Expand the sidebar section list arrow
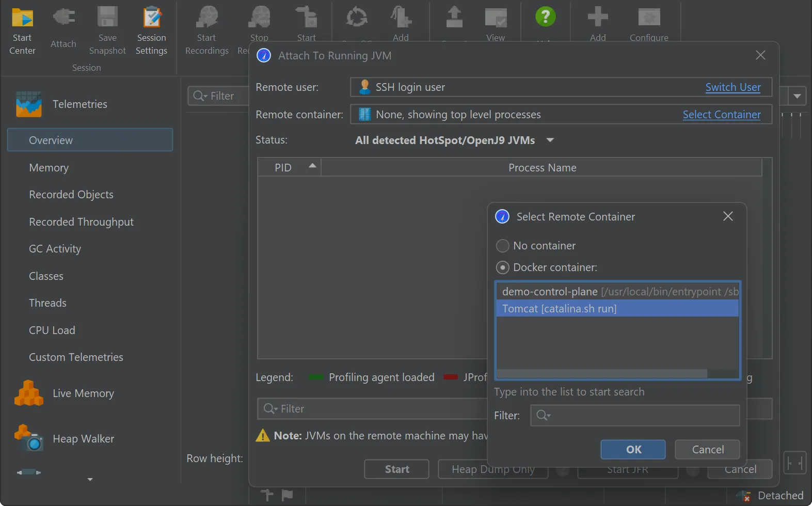Viewport: 812px width, 506px height. click(90, 480)
